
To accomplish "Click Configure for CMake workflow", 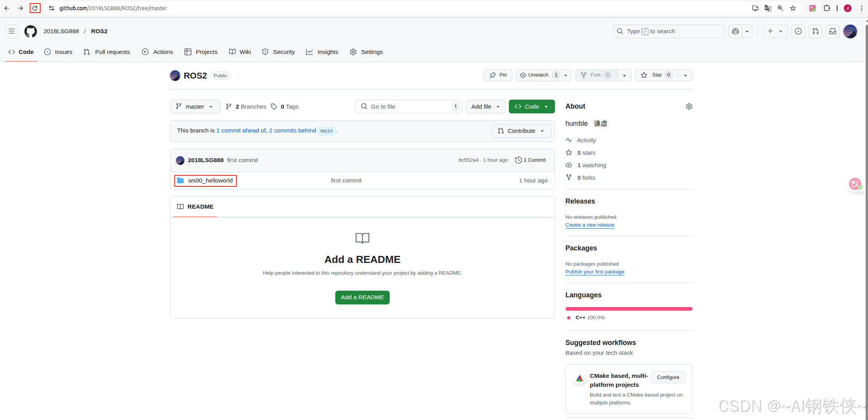I will pos(668,377).
